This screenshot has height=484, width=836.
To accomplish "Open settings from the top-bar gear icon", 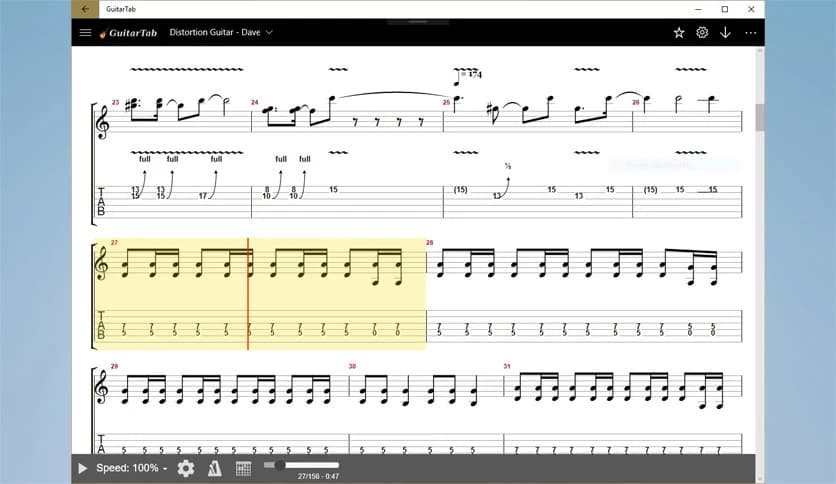I will (x=702, y=33).
